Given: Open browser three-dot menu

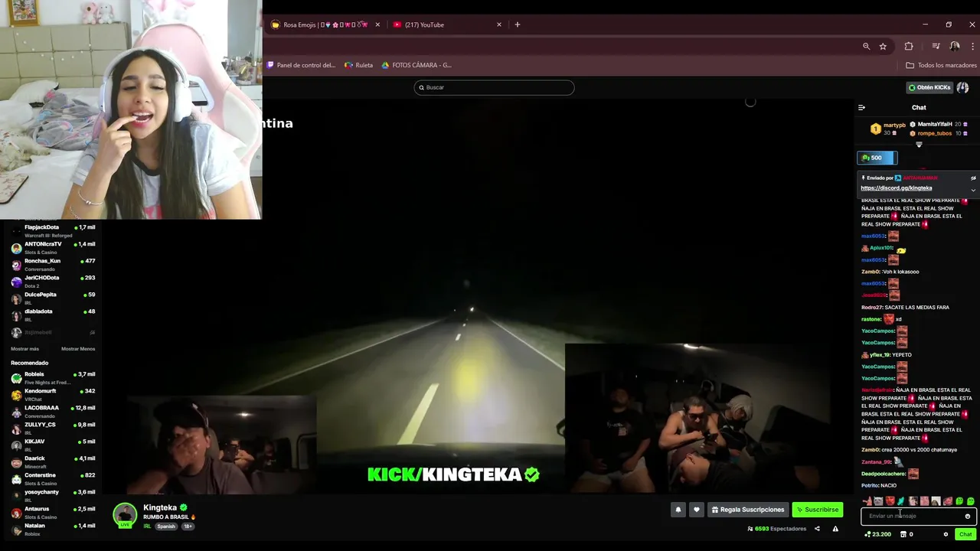Looking at the screenshot, I should click(972, 46).
